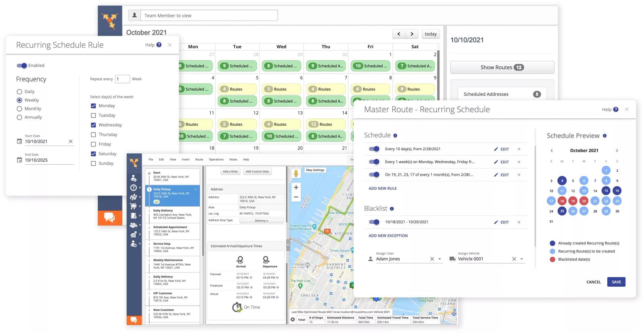The image size is (644, 333).
Task: Check the Thursday day checkbox
Action: pos(93,134)
